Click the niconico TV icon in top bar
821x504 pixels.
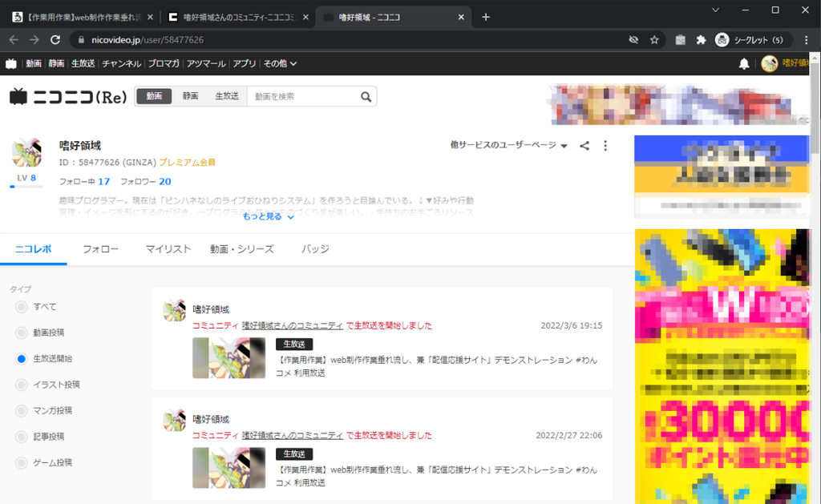[11, 63]
